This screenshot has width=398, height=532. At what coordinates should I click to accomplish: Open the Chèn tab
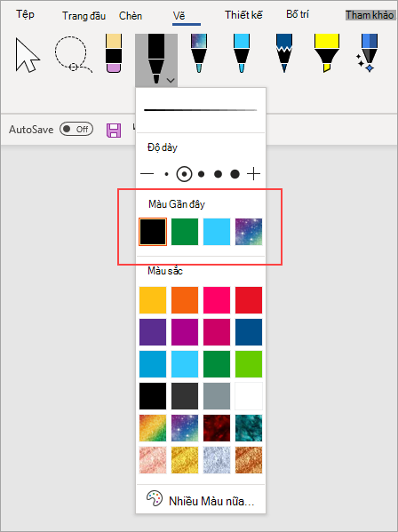[x=131, y=16]
